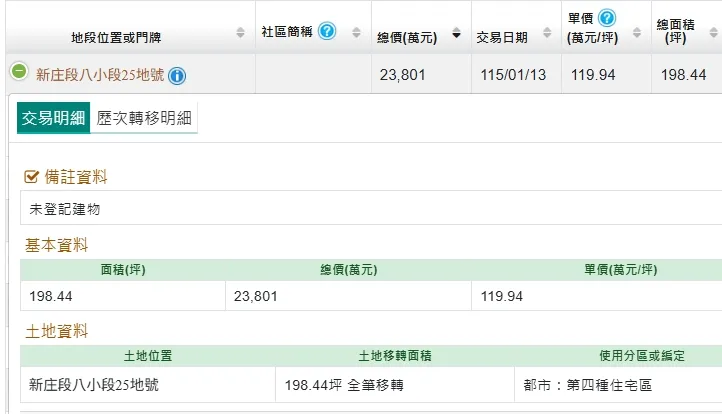Click the 交易日期 column header text
Screen dimensions: 722x414
coord(502,38)
